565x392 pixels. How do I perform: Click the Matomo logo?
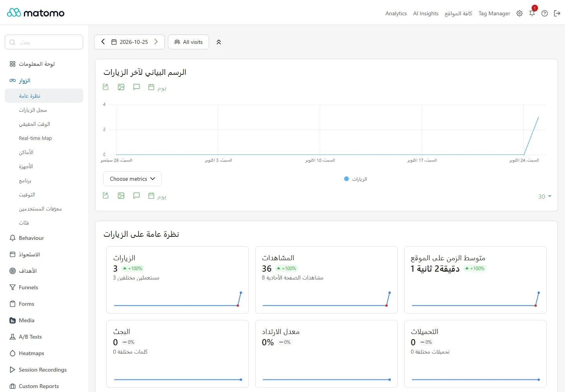point(36,13)
